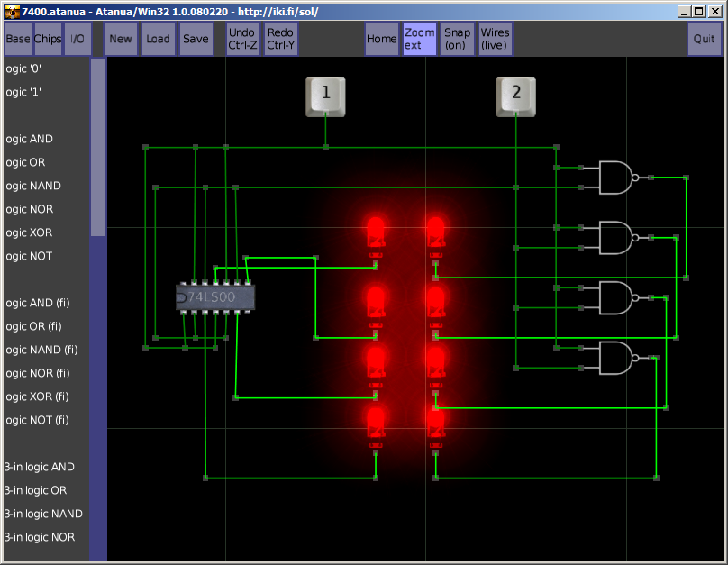Open the Base component tab
The height and width of the screenshot is (565, 728).
point(18,39)
